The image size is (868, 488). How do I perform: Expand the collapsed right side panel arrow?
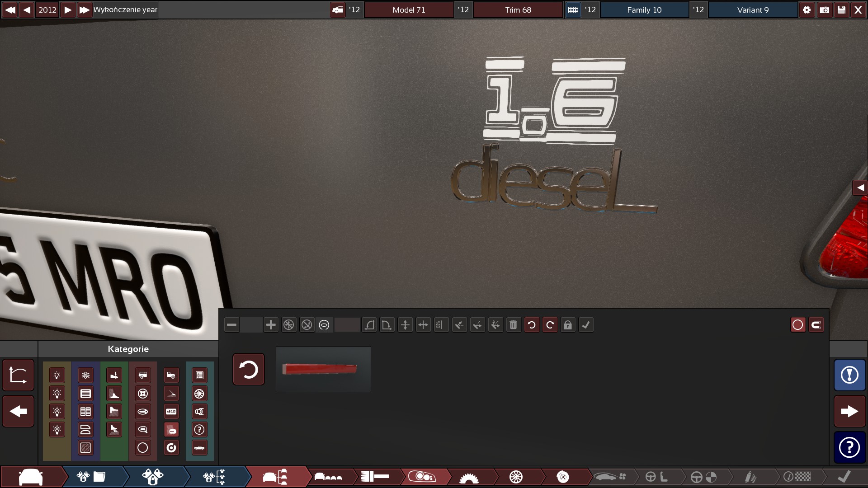[x=860, y=188]
